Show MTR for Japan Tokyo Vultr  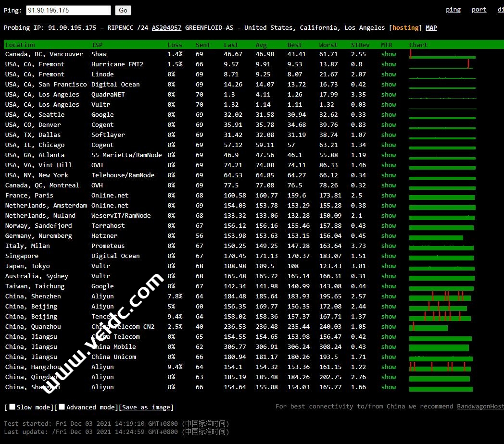(x=388, y=266)
